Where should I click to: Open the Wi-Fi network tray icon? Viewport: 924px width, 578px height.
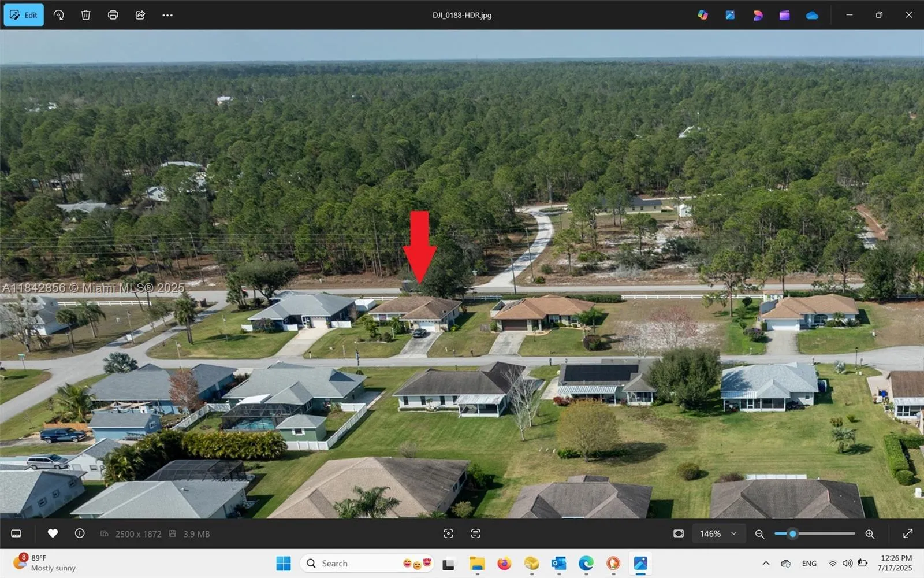[833, 564]
